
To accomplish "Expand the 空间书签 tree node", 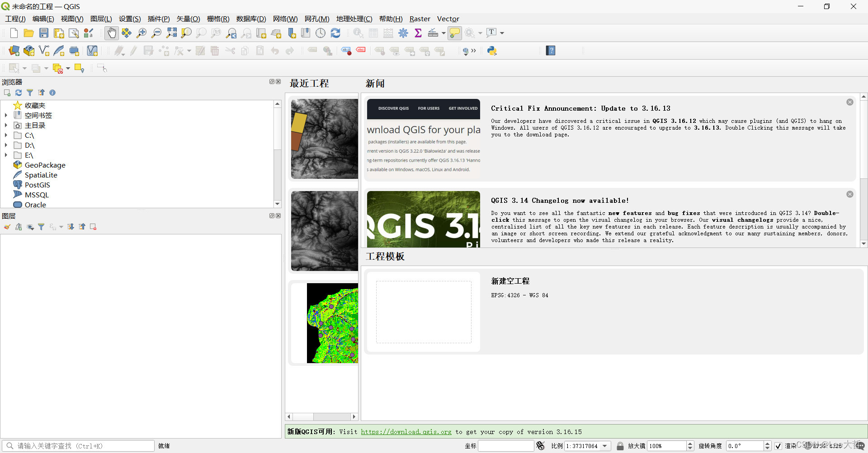I will [6, 116].
